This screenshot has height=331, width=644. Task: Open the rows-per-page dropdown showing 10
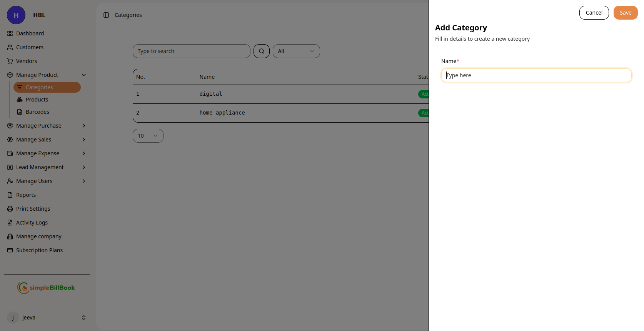[148, 136]
